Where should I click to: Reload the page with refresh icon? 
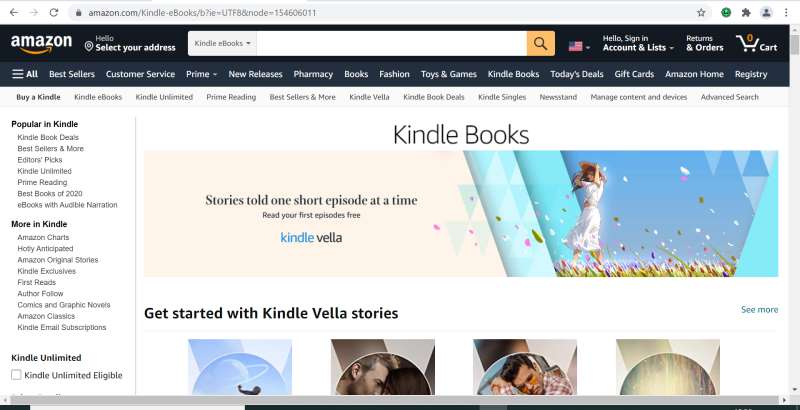point(54,13)
